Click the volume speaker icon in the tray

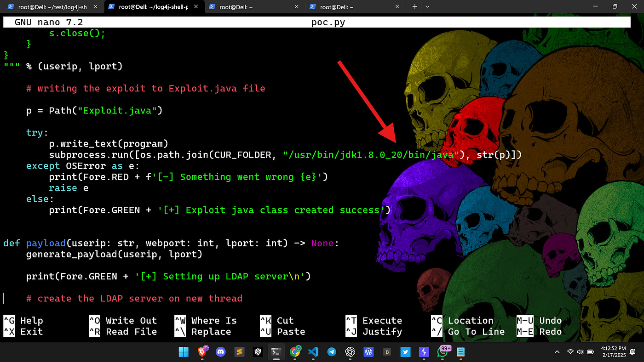coord(580,352)
